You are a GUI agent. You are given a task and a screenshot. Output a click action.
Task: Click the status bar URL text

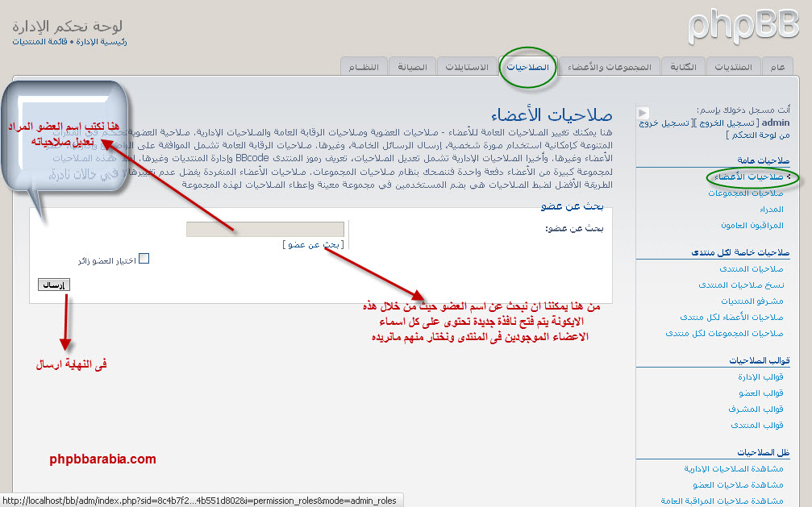coord(199,501)
